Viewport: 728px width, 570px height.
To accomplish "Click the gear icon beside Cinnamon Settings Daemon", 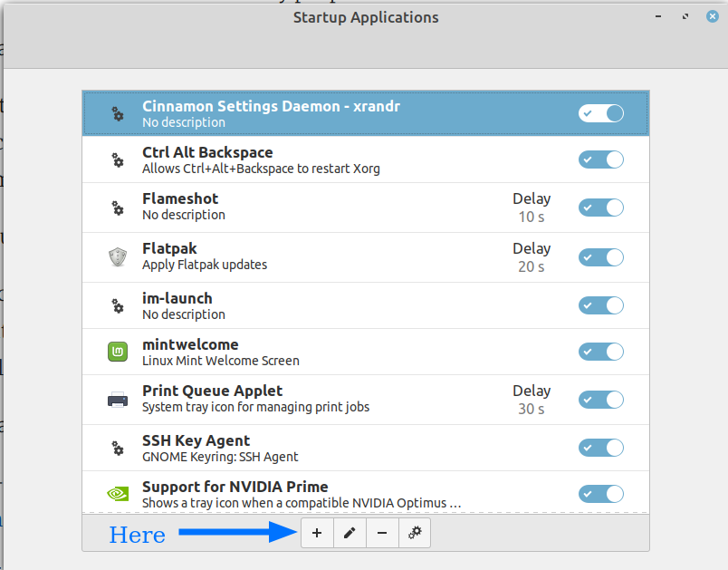I will (118, 113).
